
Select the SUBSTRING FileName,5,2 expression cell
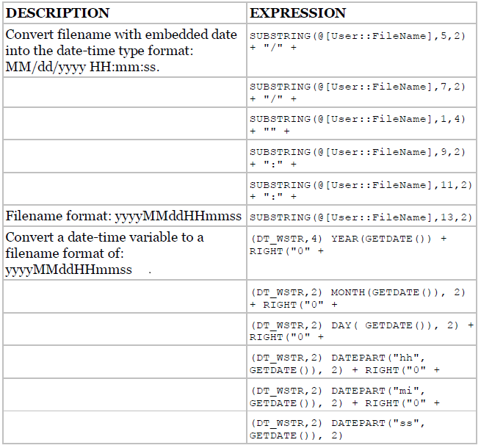pyautogui.click(x=362, y=51)
